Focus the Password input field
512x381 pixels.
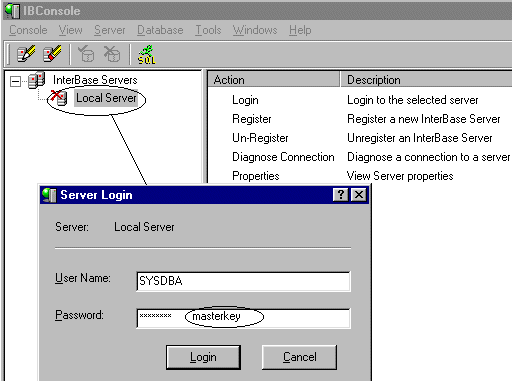(x=243, y=318)
